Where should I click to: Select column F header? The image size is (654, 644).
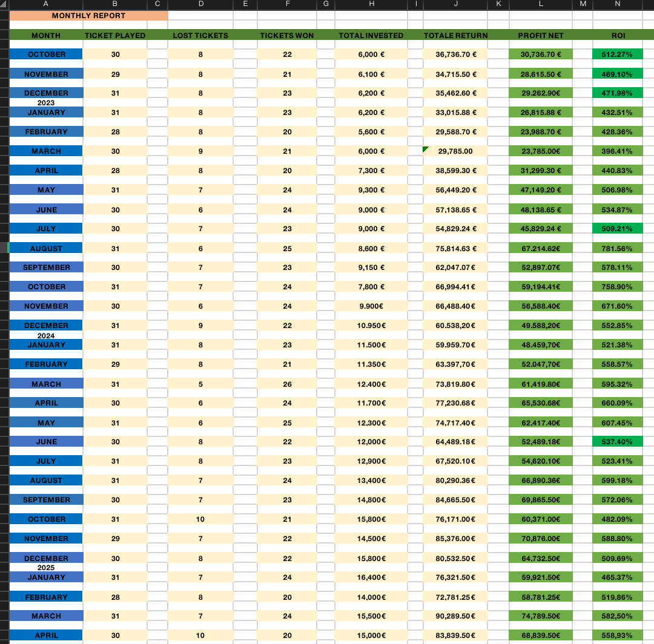(288, 4)
